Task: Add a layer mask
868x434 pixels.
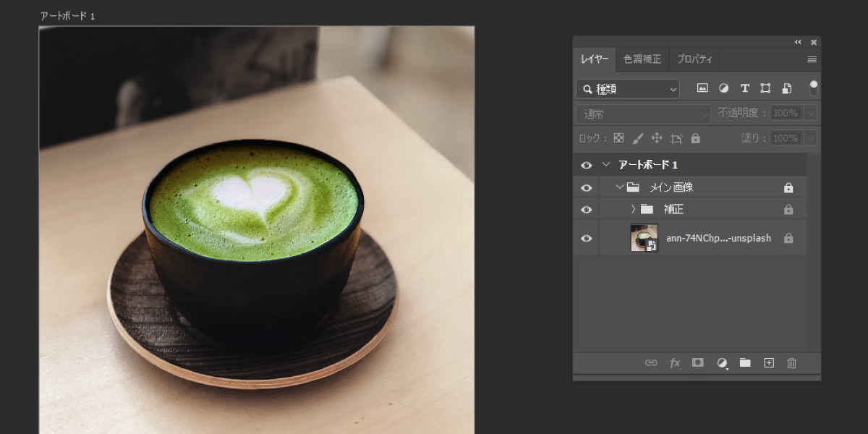Action: [698, 362]
